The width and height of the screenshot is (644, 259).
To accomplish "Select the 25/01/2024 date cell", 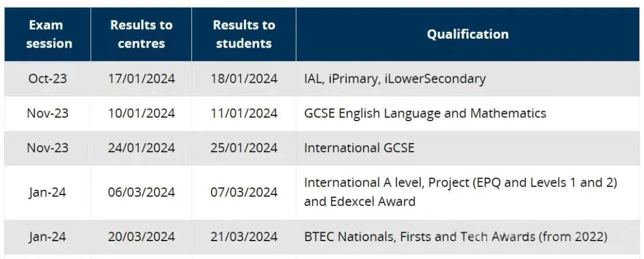I will pyautogui.click(x=243, y=148).
